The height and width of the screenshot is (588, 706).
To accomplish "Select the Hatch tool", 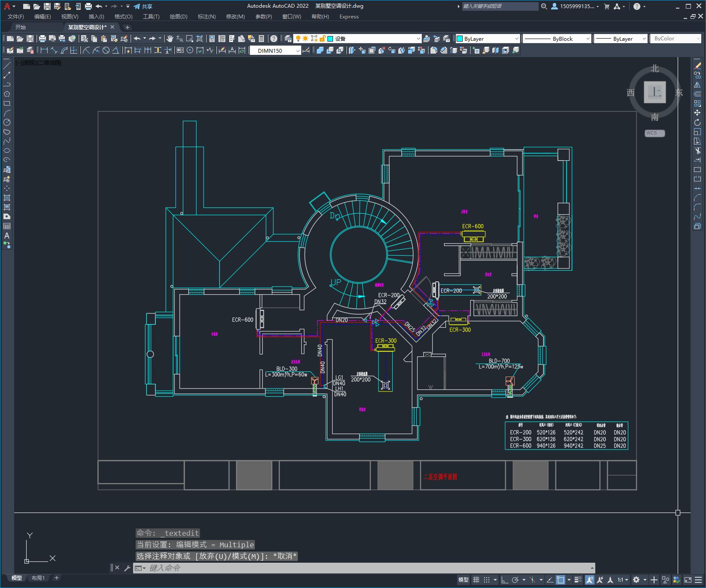I will pyautogui.click(x=7, y=198).
